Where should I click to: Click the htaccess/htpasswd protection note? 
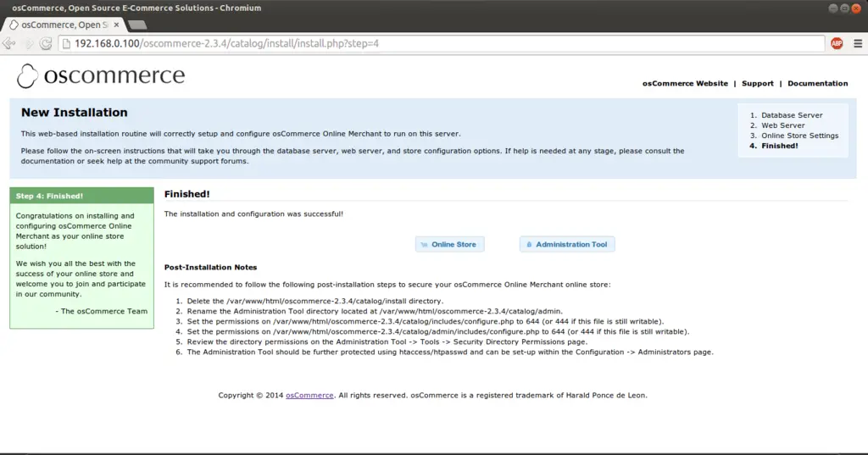coord(450,352)
